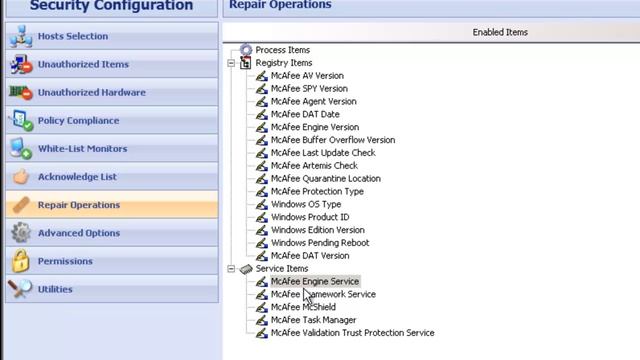Image resolution: width=640 pixels, height=360 pixels.
Task: Click the icon beside McAfee Task Manager
Action: coord(262,320)
